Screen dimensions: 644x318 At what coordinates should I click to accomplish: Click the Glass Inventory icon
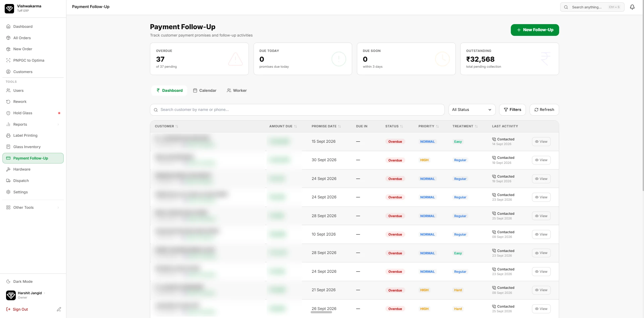(x=8, y=147)
